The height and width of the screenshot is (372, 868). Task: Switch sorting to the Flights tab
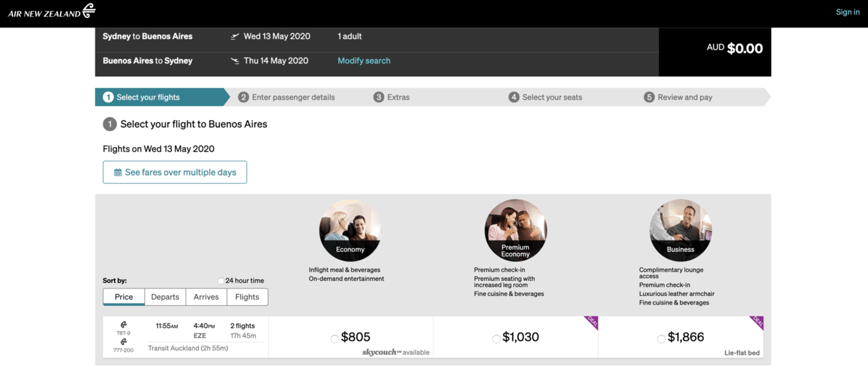(247, 297)
